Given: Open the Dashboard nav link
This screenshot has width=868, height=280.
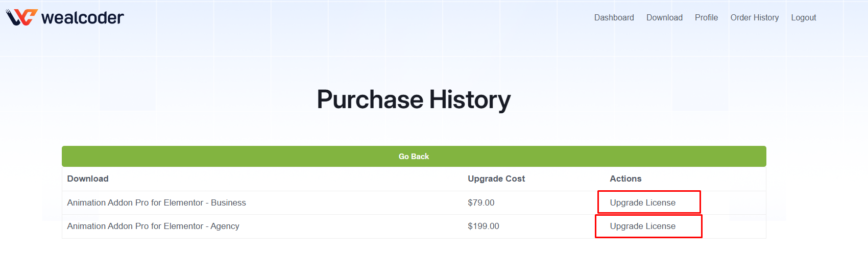Looking at the screenshot, I should point(614,17).
